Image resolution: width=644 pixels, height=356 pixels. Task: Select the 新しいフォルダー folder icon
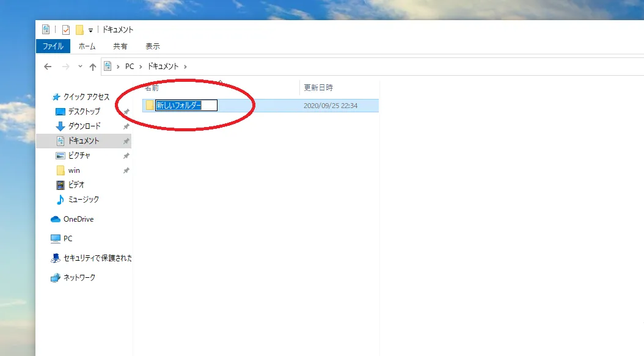point(149,106)
